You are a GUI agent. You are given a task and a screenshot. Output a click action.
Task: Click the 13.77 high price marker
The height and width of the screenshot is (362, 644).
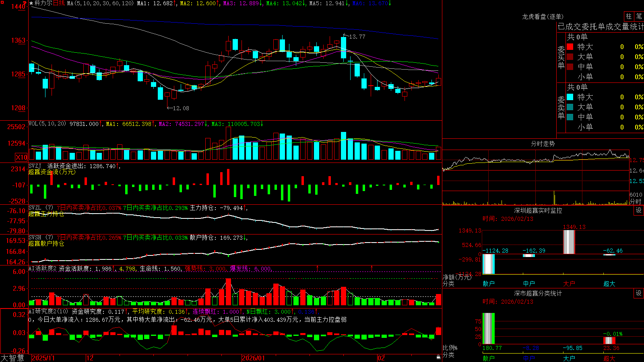[x=357, y=37]
